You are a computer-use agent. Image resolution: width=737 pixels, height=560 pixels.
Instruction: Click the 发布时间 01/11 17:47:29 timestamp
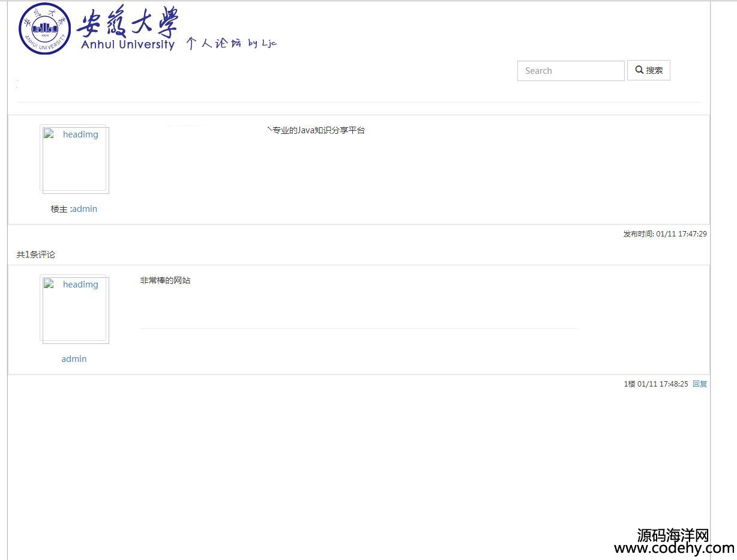click(664, 234)
